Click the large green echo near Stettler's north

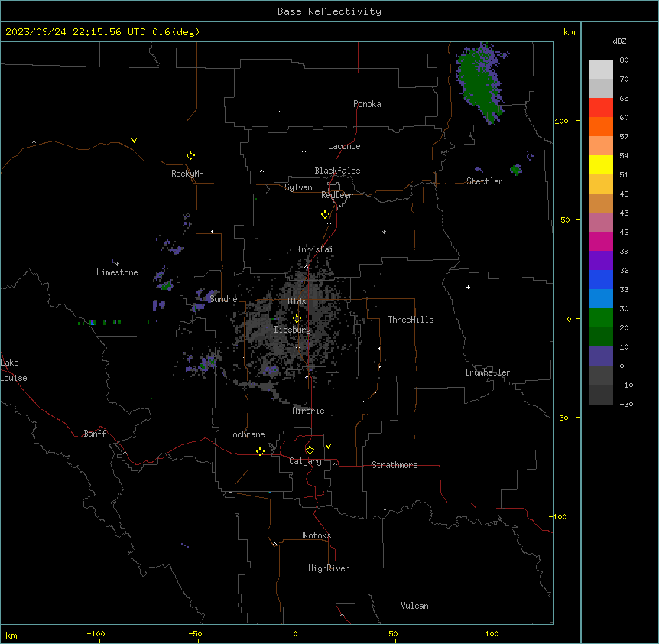click(x=480, y=83)
